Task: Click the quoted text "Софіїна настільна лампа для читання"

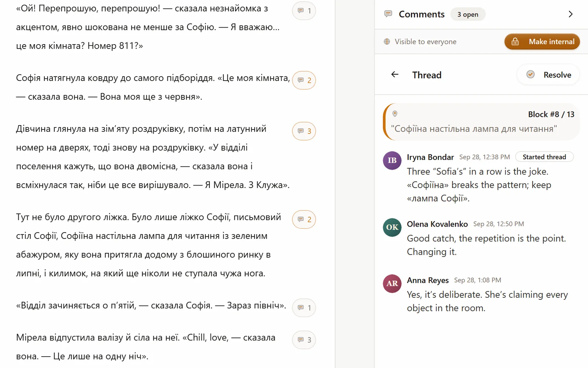Action: 474,129
